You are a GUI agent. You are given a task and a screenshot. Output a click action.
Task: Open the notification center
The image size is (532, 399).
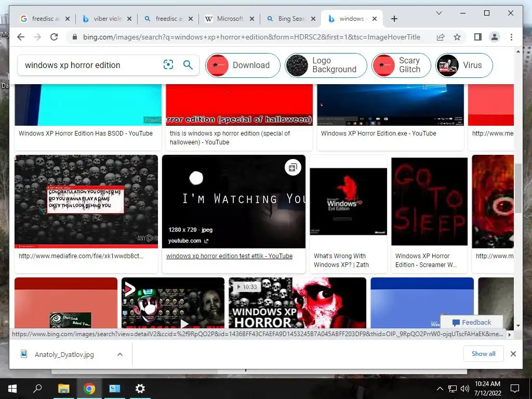coord(515,389)
